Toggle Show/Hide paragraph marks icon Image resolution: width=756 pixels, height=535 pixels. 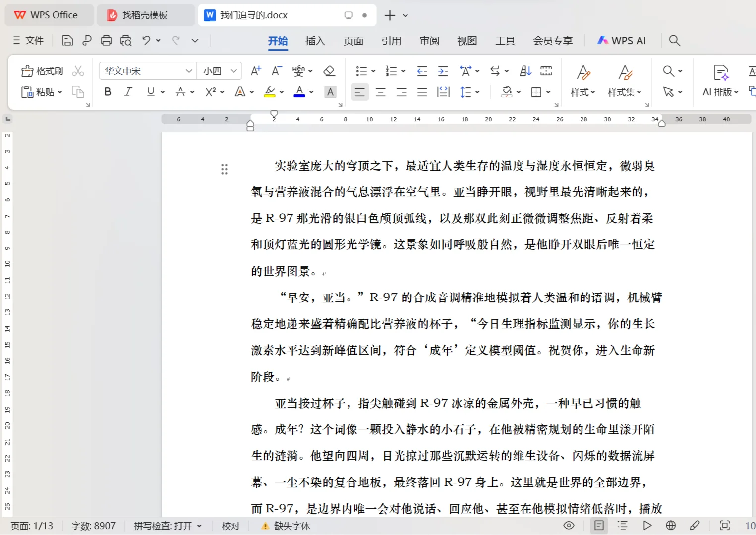pos(546,71)
